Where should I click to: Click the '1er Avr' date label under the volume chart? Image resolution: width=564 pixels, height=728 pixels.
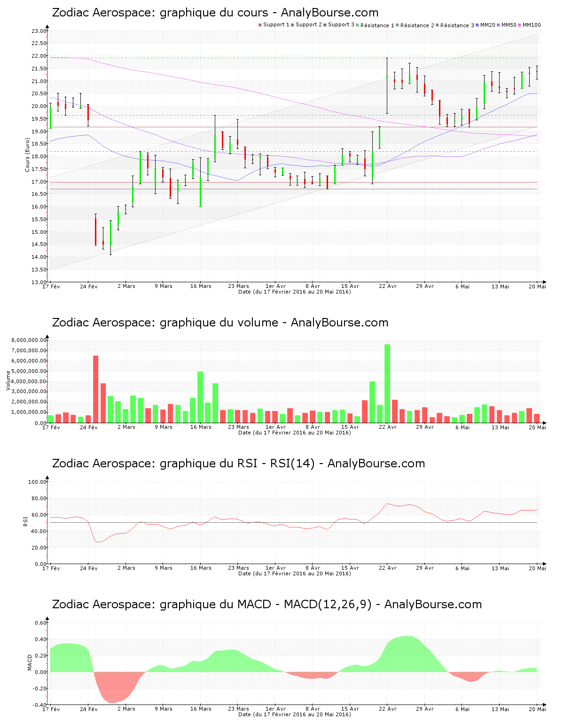pyautogui.click(x=275, y=427)
